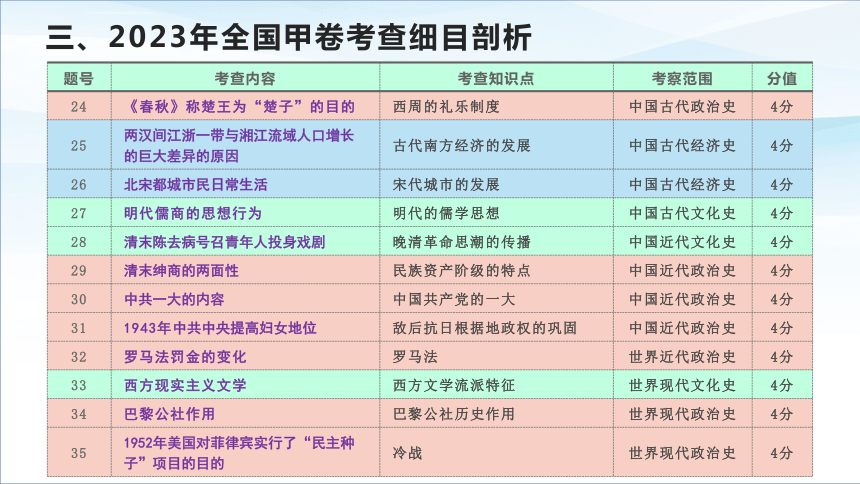
Task: Click 世界现代政治史 in row 34
Action: pos(682,413)
